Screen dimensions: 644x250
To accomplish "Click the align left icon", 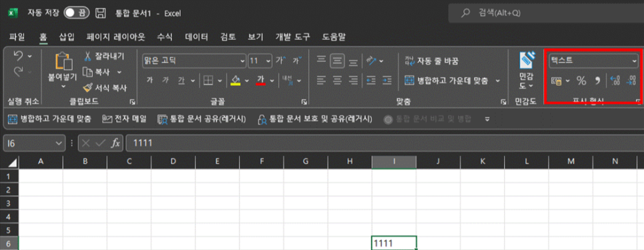I will click(321, 81).
